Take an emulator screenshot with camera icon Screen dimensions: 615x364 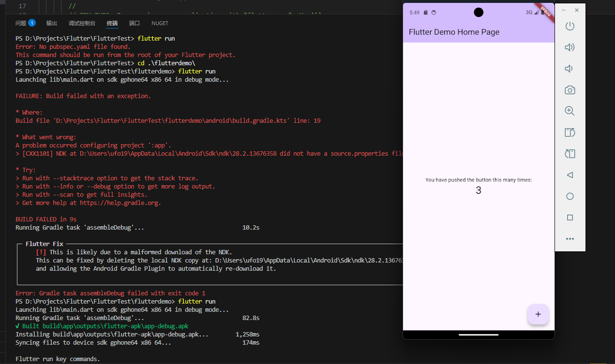(570, 90)
